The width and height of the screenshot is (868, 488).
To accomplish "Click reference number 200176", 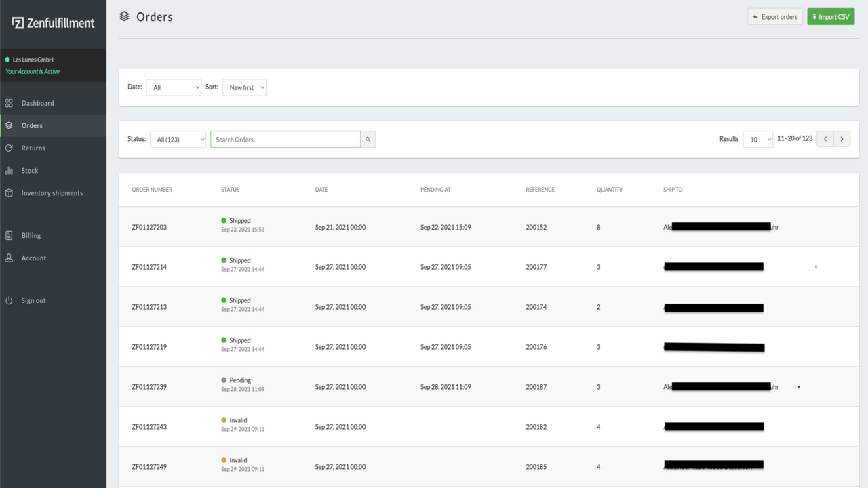I will click(x=536, y=347).
